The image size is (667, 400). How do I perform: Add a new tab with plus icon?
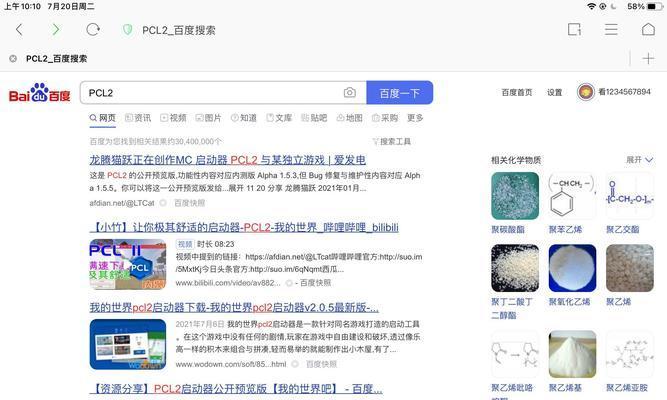pos(648,58)
